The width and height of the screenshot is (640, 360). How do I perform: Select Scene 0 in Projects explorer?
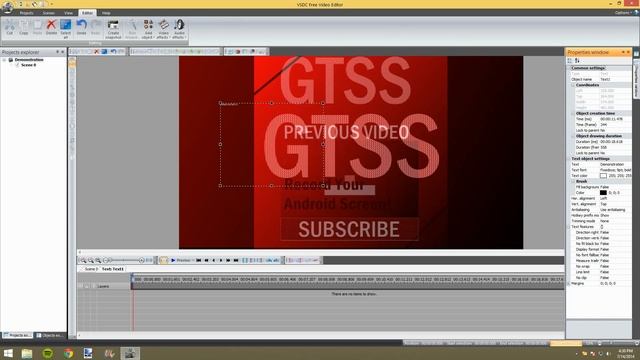coord(29,65)
